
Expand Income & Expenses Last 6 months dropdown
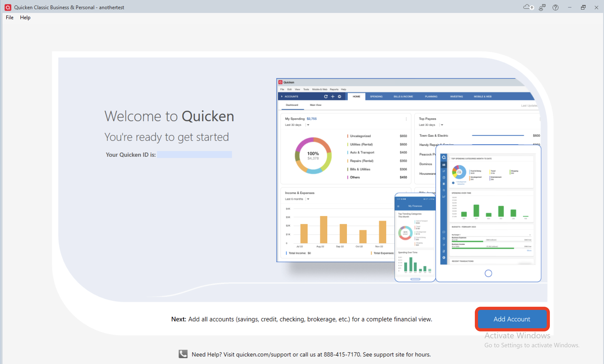(308, 199)
